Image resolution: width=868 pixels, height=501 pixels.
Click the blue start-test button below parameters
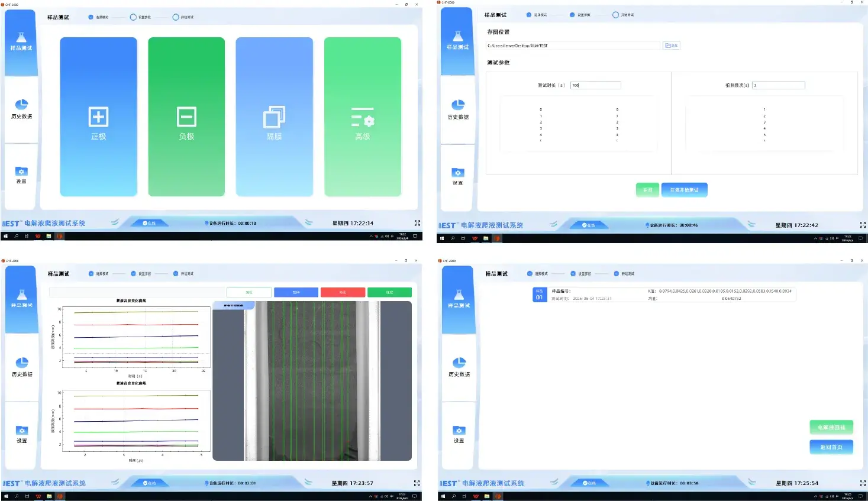point(684,190)
